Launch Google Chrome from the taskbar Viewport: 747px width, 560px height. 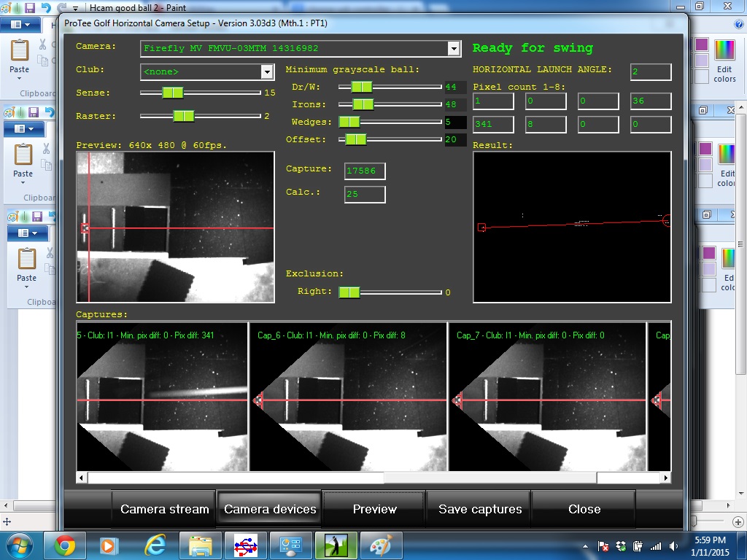(65, 545)
